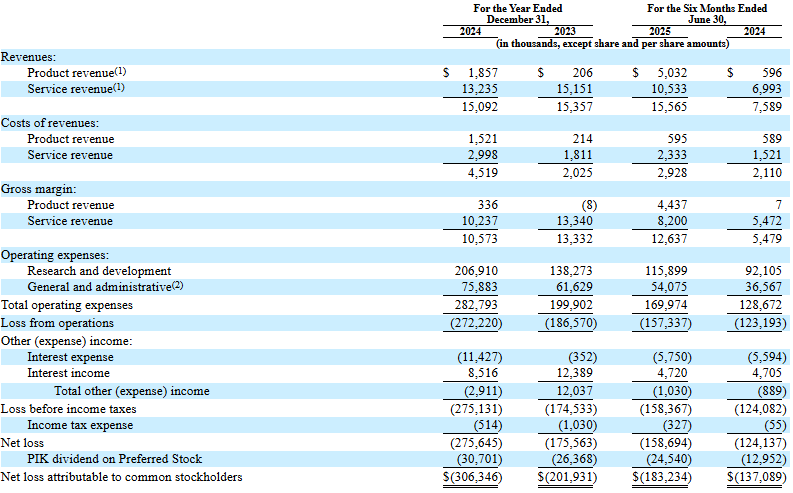The width and height of the screenshot is (793, 493).
Task: Click the "Interest income" row label
Action: (68, 373)
